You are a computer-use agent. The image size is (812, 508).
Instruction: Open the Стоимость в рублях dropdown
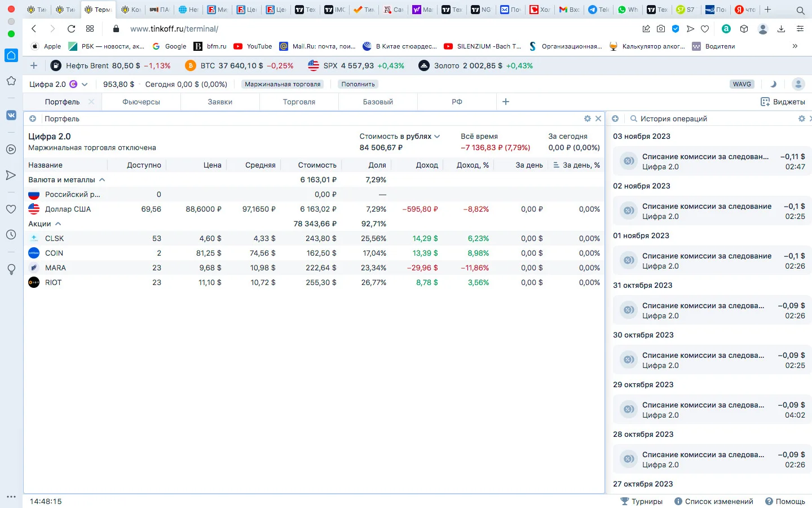click(x=400, y=136)
